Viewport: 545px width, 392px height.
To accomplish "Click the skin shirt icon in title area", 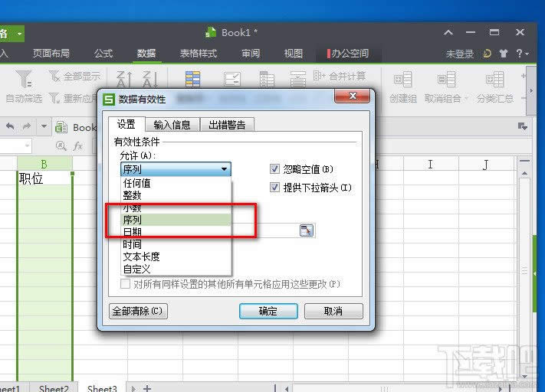I will point(504,53).
